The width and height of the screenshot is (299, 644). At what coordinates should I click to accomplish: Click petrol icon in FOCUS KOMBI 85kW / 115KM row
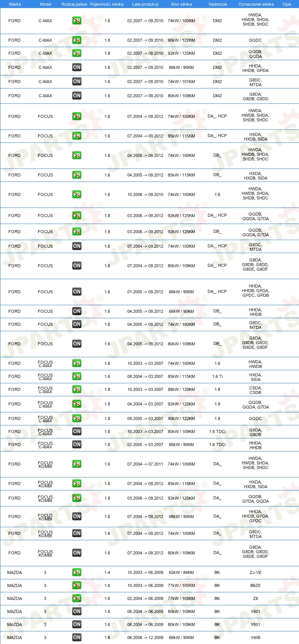click(x=77, y=484)
